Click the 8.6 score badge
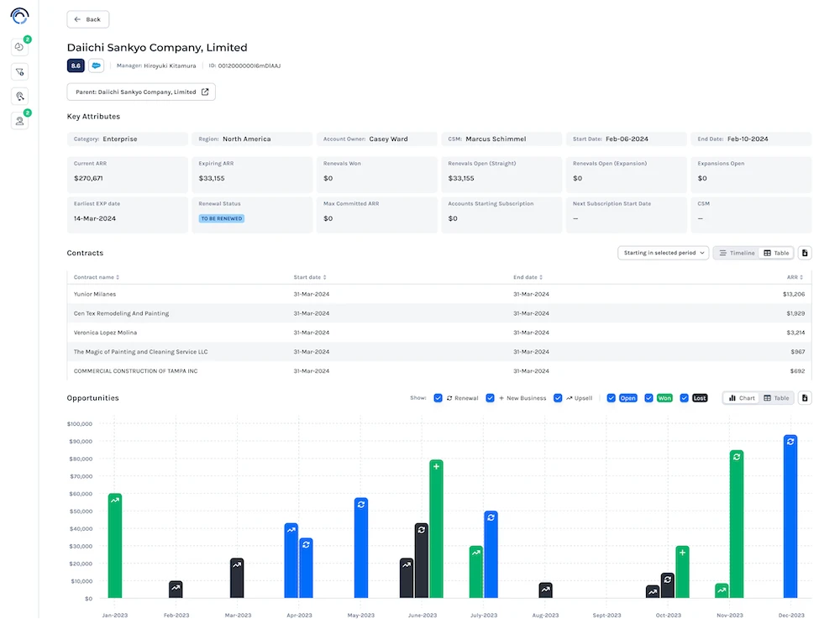This screenshot has height=619, width=840. pyautogui.click(x=76, y=66)
